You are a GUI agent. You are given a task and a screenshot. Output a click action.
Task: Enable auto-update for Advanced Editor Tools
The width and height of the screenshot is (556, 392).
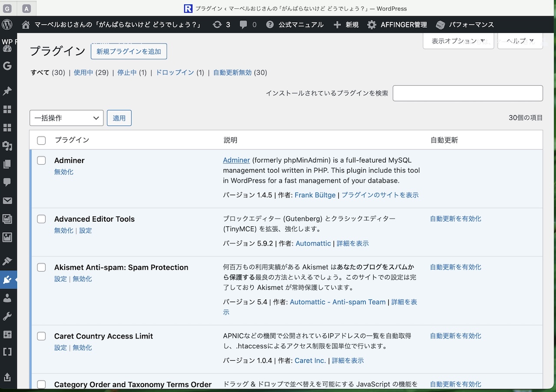coord(455,219)
